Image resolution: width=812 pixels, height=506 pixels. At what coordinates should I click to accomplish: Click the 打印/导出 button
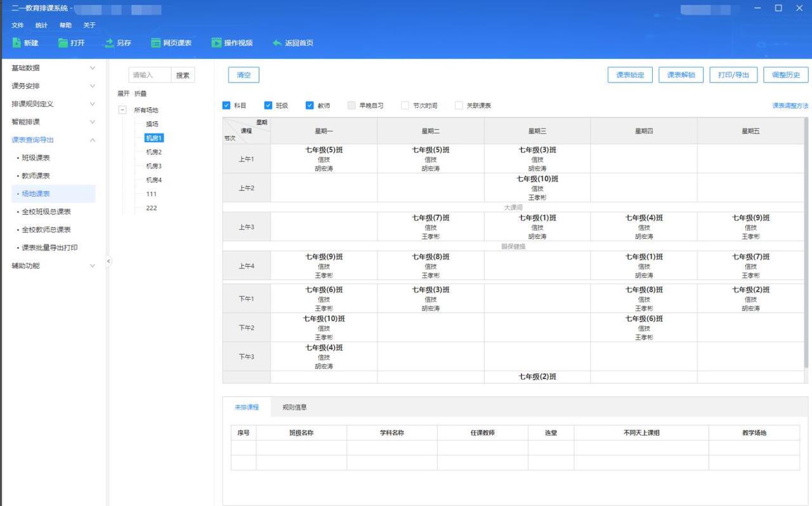click(733, 75)
